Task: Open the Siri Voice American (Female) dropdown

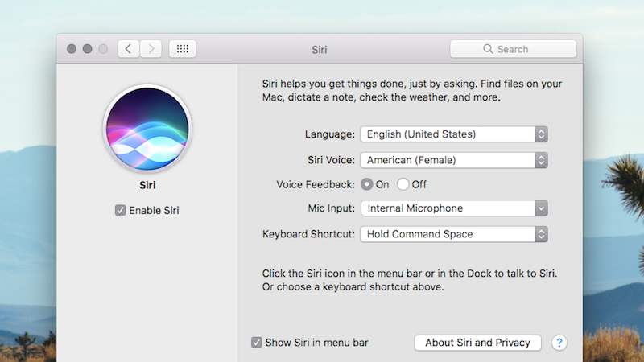Action: pyautogui.click(x=454, y=160)
